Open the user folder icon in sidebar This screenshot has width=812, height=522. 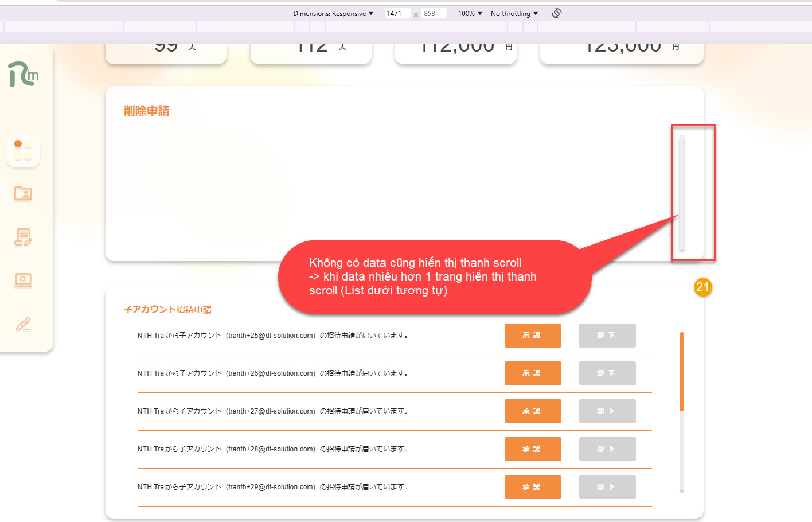click(x=23, y=194)
